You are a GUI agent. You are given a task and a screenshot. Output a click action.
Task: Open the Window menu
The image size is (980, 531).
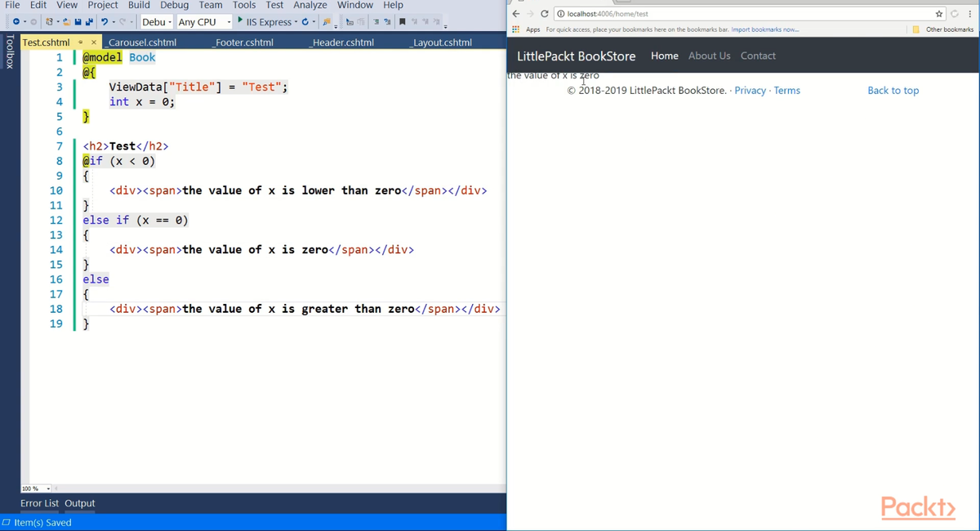click(x=355, y=5)
